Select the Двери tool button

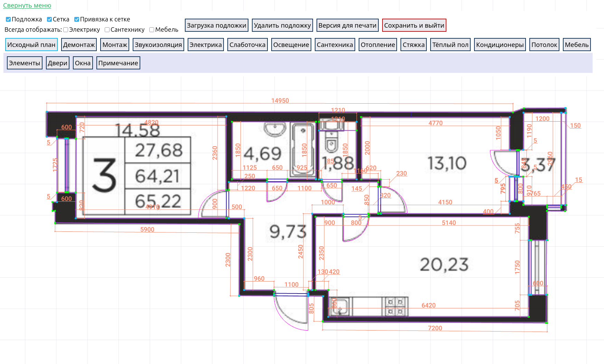58,63
